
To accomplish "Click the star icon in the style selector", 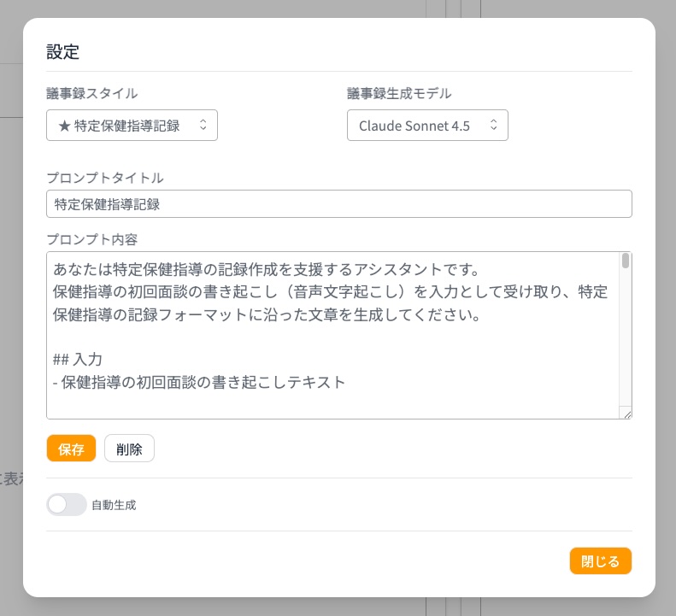I will [64, 126].
